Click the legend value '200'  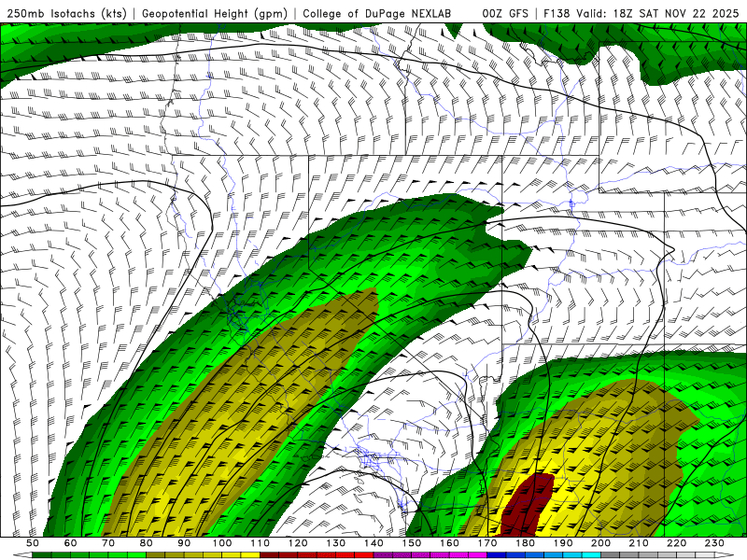(601, 543)
